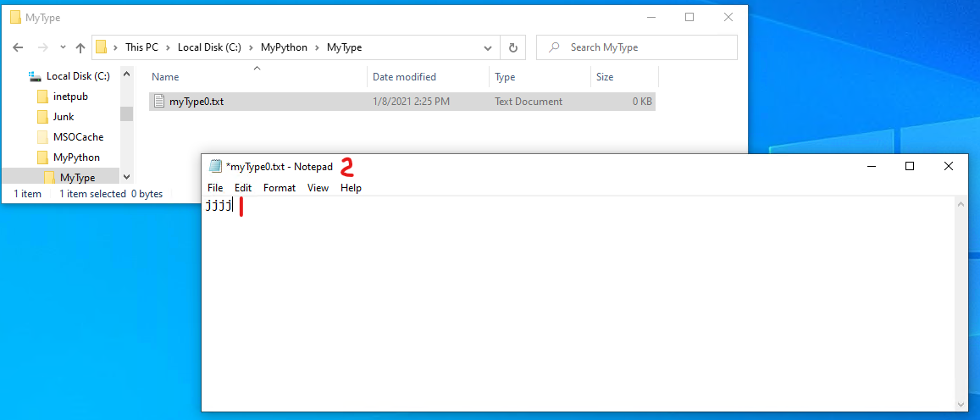Click the Notepad icon in title bar
Viewport: 980px width, 420px height.
pos(215,167)
